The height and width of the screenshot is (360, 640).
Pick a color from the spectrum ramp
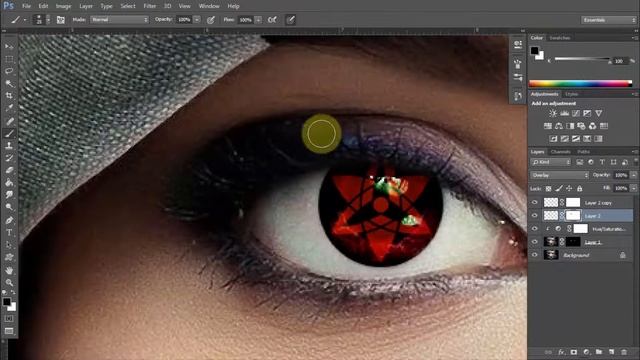(x=580, y=84)
